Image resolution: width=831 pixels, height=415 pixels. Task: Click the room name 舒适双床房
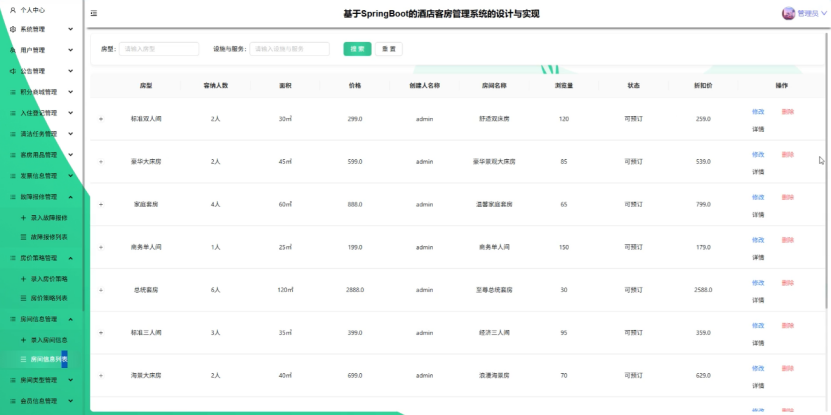(x=494, y=119)
